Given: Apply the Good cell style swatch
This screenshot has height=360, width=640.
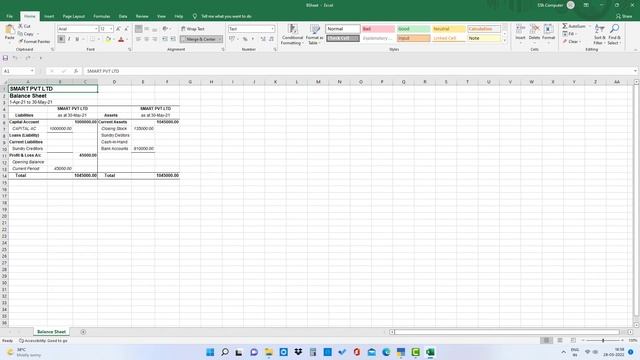Looking at the screenshot, I should pyautogui.click(x=413, y=29).
